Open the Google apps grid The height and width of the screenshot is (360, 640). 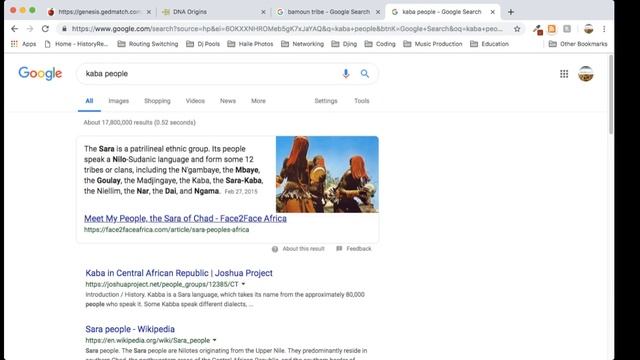[564, 73]
